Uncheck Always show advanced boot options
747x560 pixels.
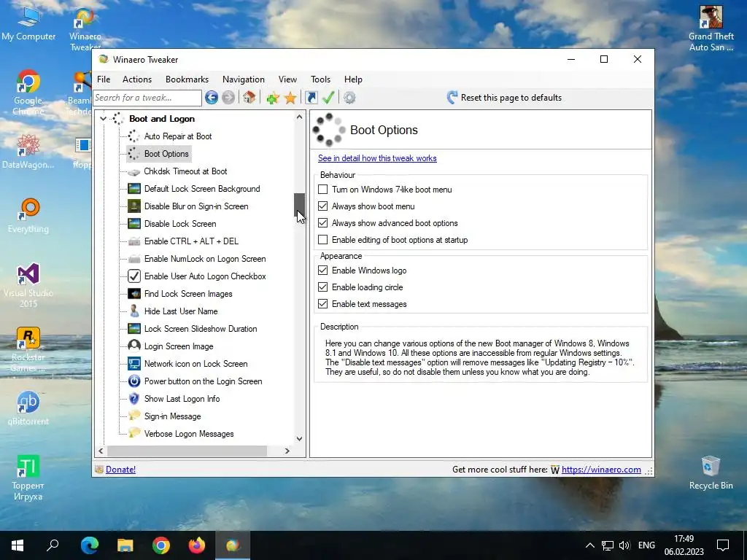point(323,223)
